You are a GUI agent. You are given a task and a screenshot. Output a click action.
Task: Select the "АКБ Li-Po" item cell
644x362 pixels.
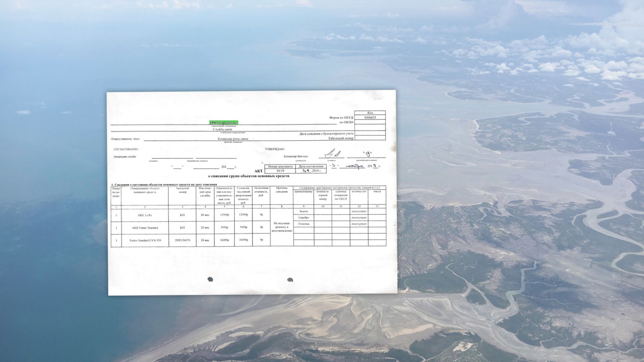point(145,214)
